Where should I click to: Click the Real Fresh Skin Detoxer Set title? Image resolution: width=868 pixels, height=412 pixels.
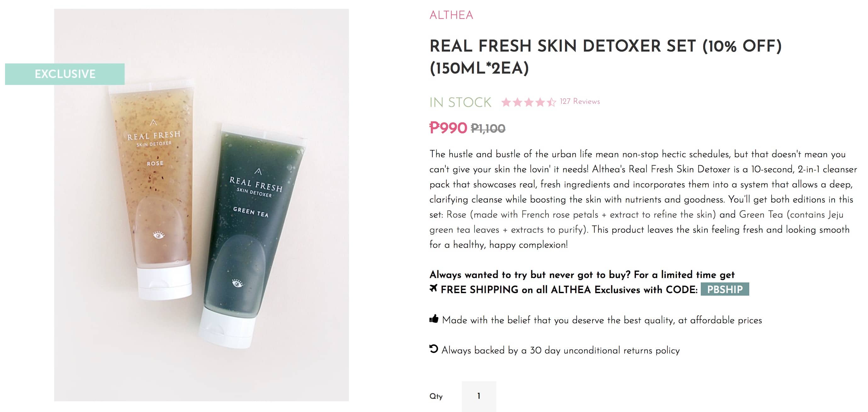coord(606,57)
